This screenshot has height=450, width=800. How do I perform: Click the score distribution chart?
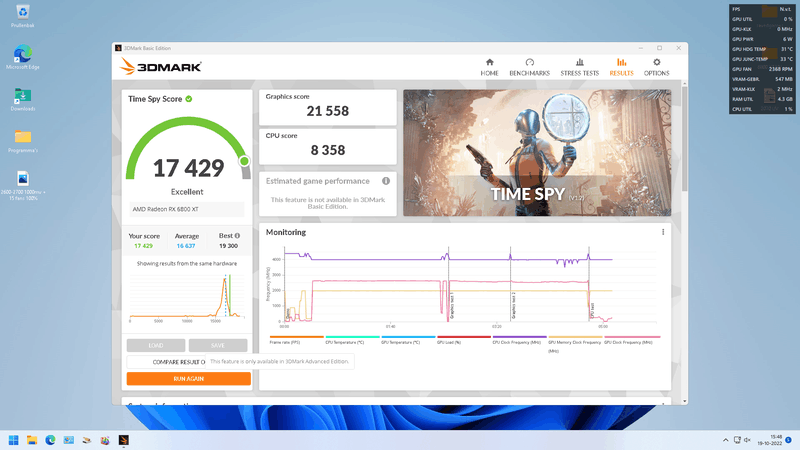pyautogui.click(x=187, y=297)
